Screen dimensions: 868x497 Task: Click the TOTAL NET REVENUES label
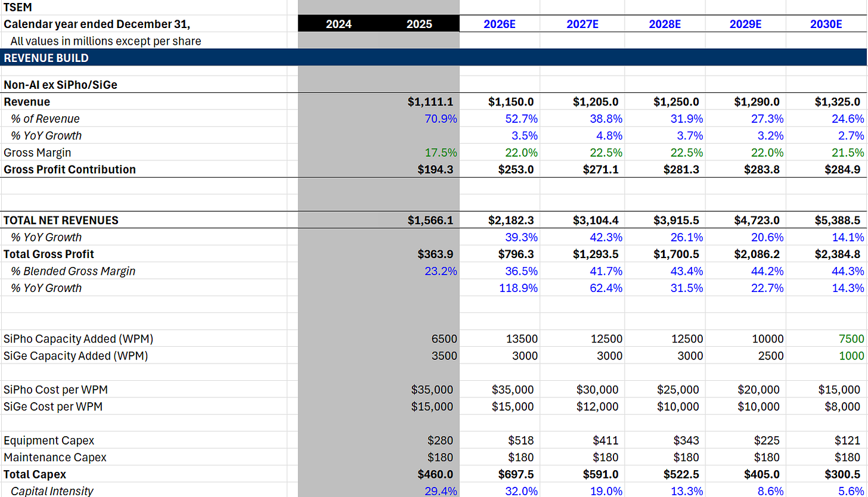coord(61,220)
